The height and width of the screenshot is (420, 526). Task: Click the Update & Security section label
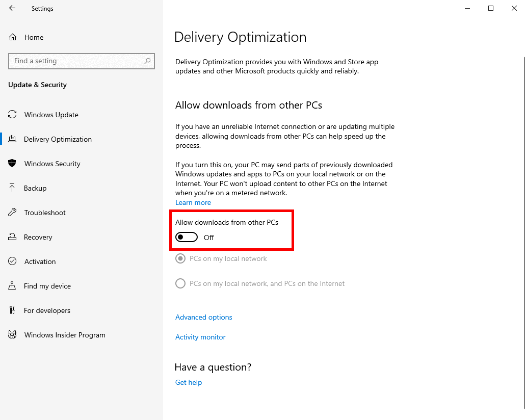coord(38,85)
